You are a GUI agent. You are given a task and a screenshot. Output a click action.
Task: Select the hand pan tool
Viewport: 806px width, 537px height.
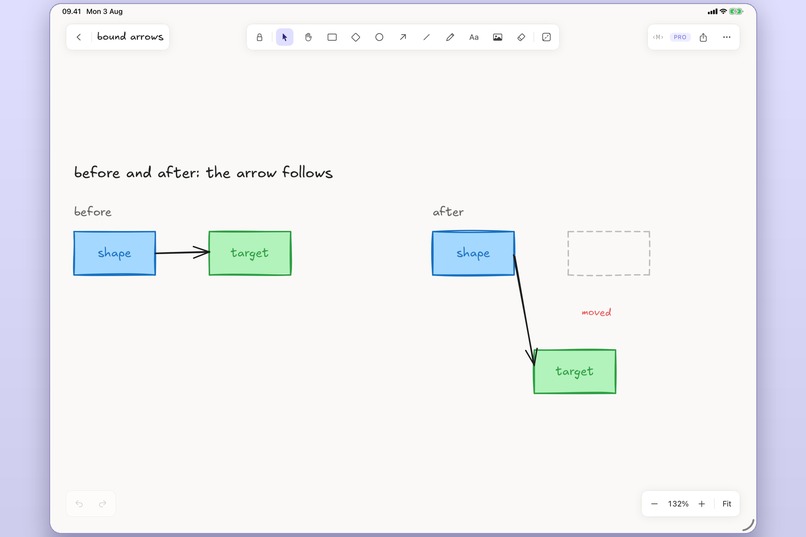(x=308, y=37)
